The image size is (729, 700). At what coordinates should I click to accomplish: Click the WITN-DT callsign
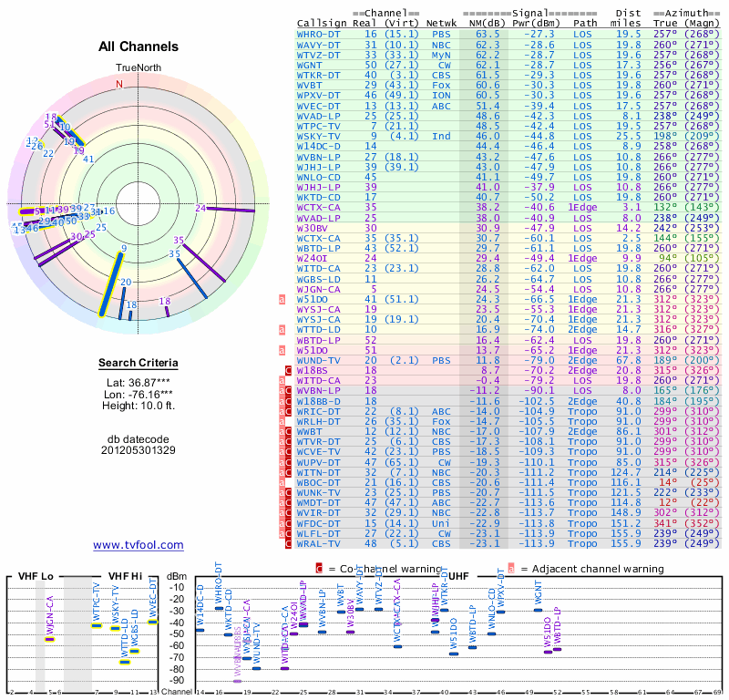click(318, 472)
